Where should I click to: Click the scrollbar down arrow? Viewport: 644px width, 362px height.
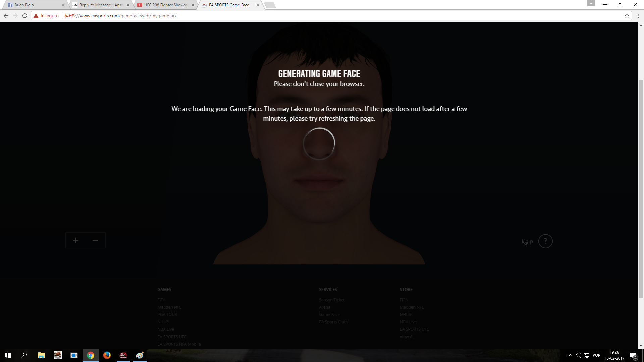point(641,346)
